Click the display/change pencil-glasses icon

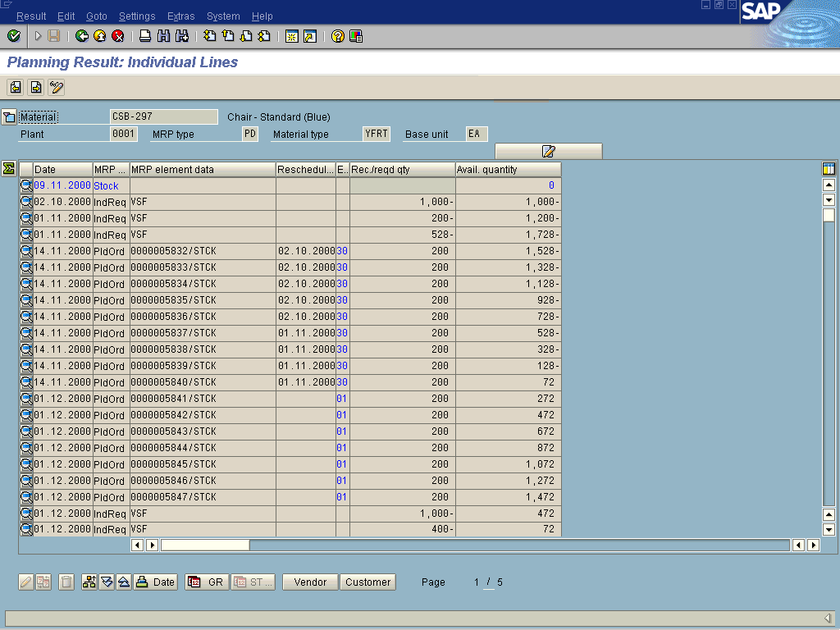[x=57, y=87]
